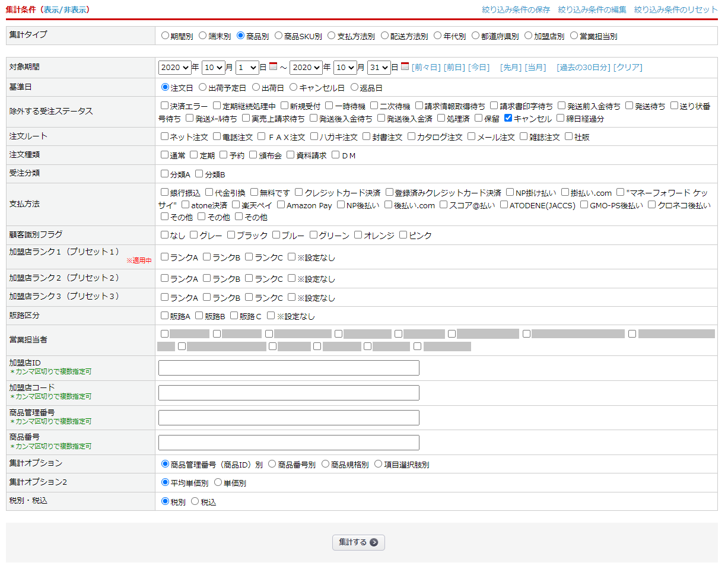
Task: Open the start date calendar picker icon
Action: click(x=273, y=67)
